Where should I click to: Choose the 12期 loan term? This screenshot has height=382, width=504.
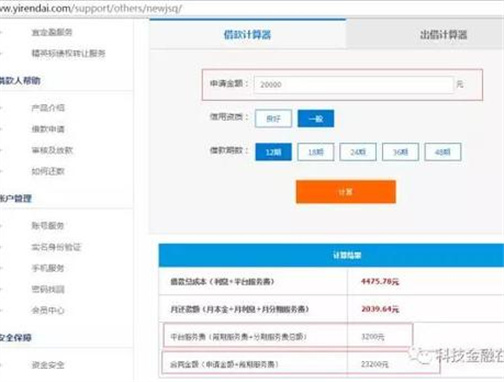coord(273,152)
